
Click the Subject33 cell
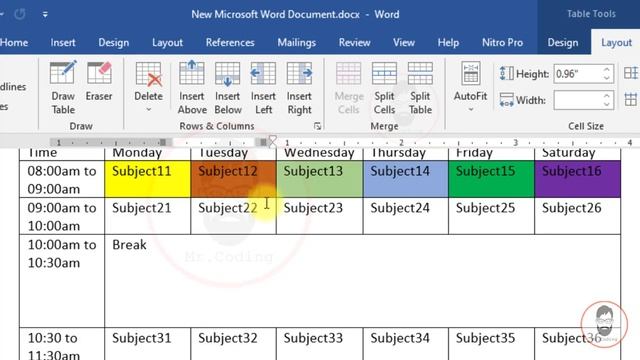coord(320,344)
